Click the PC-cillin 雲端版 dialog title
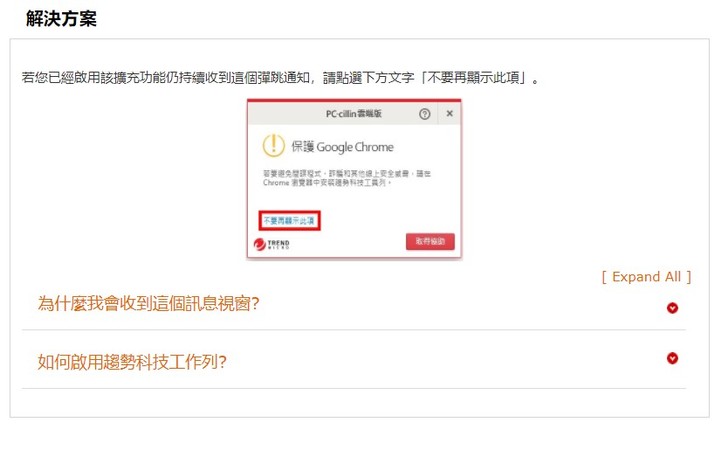 [354, 114]
